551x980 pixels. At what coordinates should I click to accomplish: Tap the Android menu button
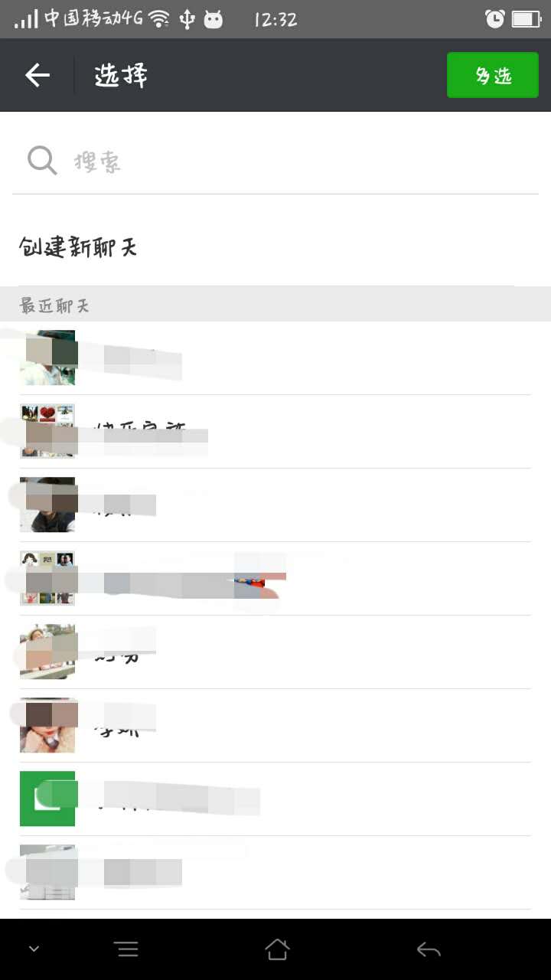pyautogui.click(x=127, y=950)
